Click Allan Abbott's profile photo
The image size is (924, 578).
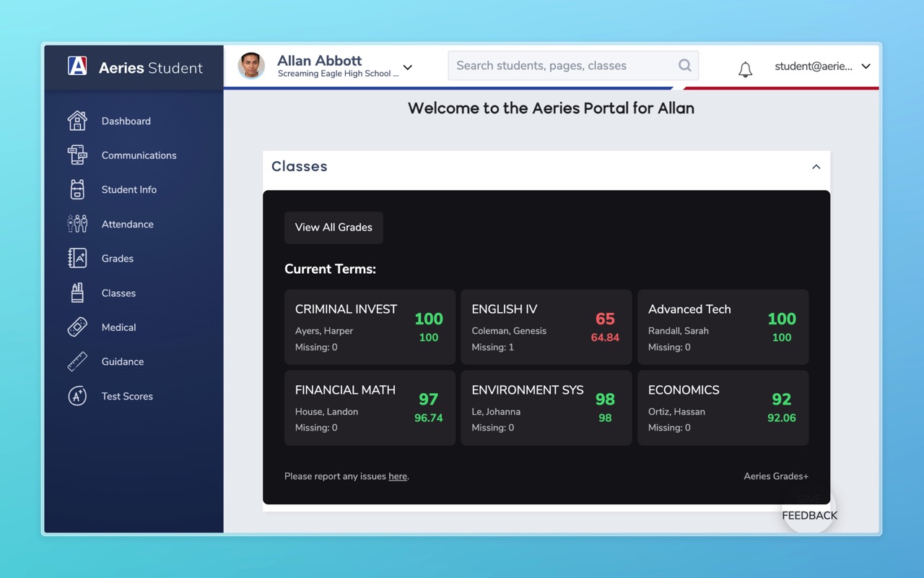click(x=251, y=66)
